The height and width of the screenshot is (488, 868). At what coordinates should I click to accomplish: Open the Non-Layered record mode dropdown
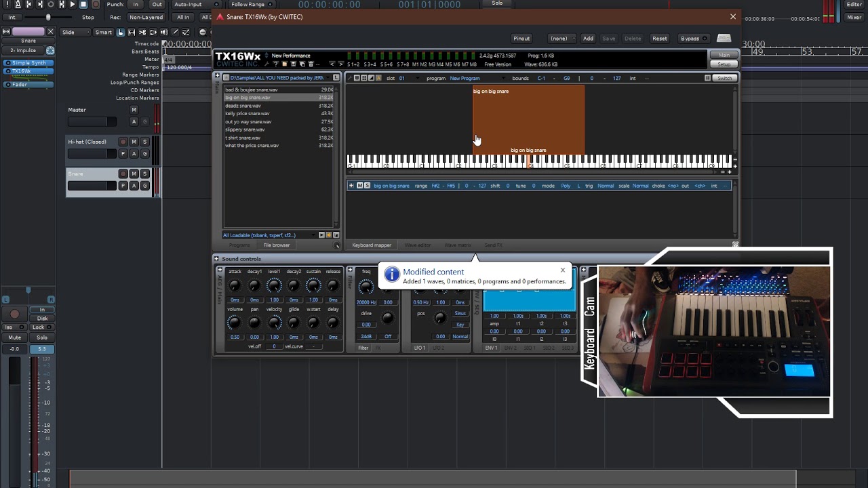click(146, 17)
